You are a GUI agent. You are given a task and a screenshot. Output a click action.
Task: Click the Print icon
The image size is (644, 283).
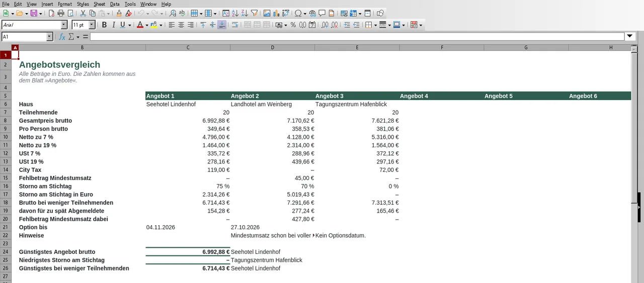click(x=61, y=13)
